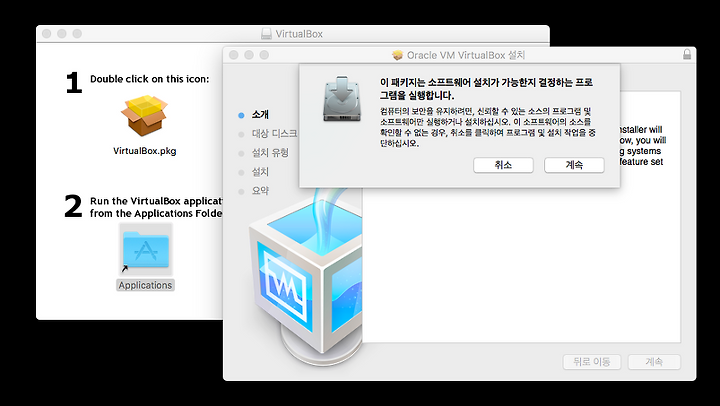This screenshot has height=406, width=720.
Task: Click the Applications folder label
Action: coord(145,285)
